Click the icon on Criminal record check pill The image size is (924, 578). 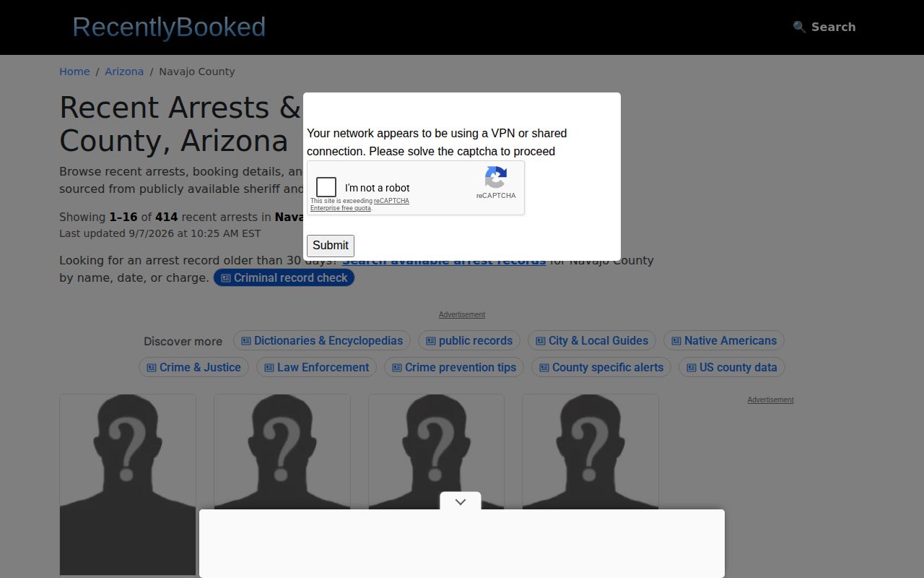coord(226,278)
